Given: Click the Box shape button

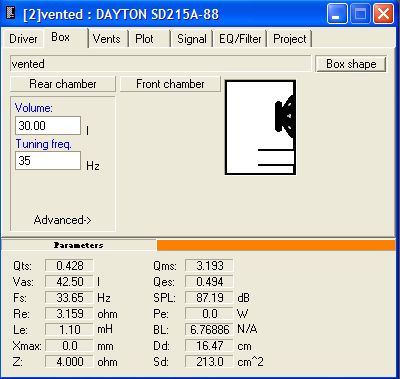Looking at the screenshot, I should click(x=351, y=64).
